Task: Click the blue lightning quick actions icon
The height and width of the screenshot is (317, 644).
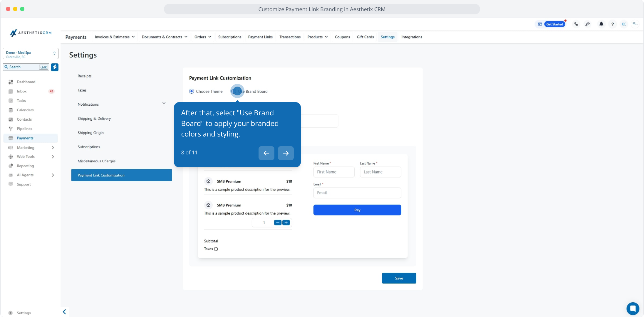Action: click(55, 67)
